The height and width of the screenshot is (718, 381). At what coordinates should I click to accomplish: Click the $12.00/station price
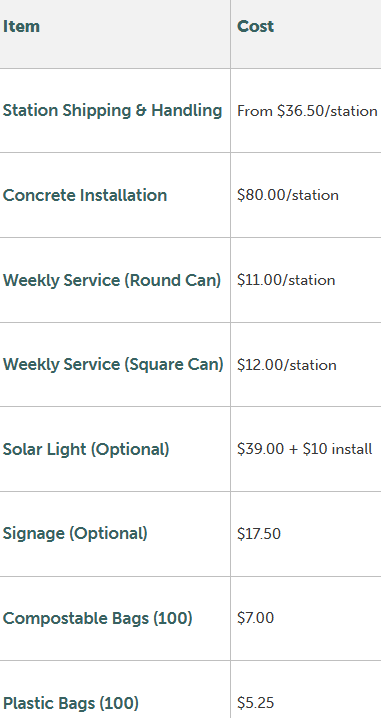(x=287, y=365)
